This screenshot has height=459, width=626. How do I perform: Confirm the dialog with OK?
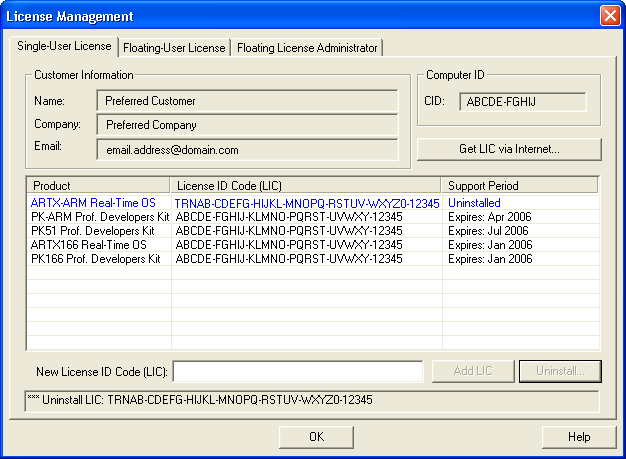click(x=317, y=437)
